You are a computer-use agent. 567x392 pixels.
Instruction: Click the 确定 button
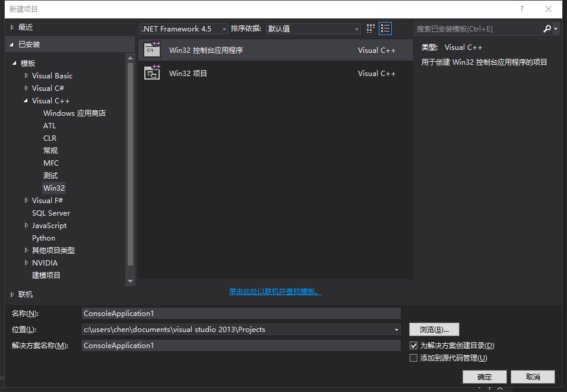(x=484, y=377)
